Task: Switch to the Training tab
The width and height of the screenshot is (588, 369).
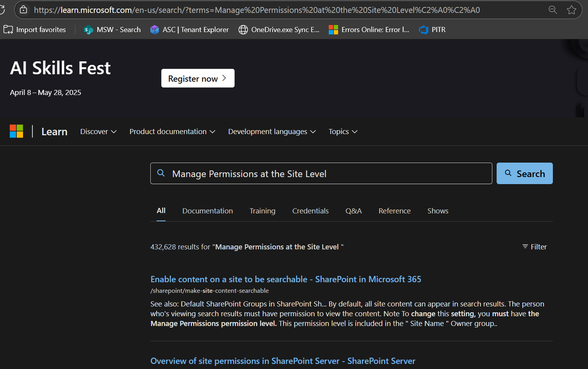Action: click(262, 211)
